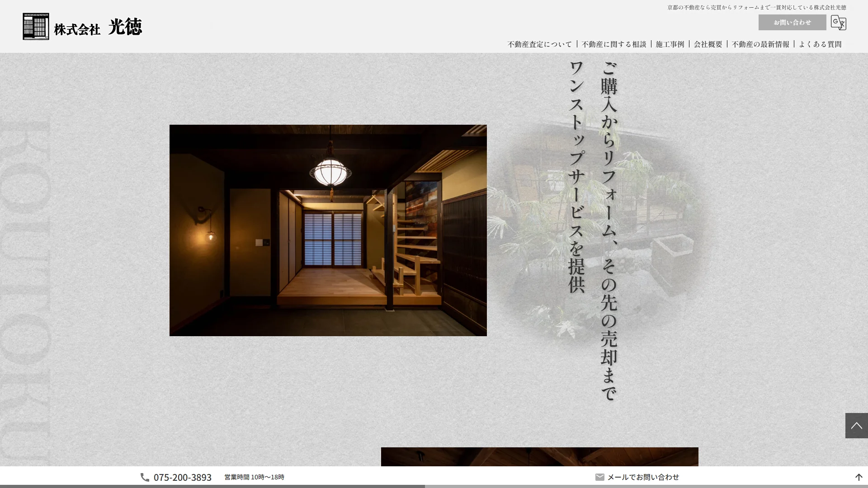Click the お問い合わせ button
Screen dimensions: 868x488
click(792, 22)
